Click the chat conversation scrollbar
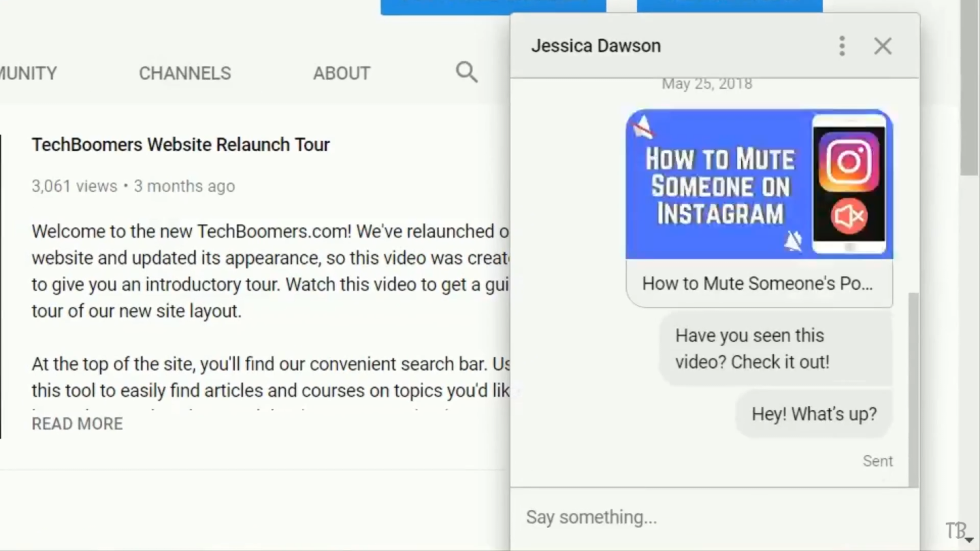The height and width of the screenshot is (551, 980). [913, 388]
